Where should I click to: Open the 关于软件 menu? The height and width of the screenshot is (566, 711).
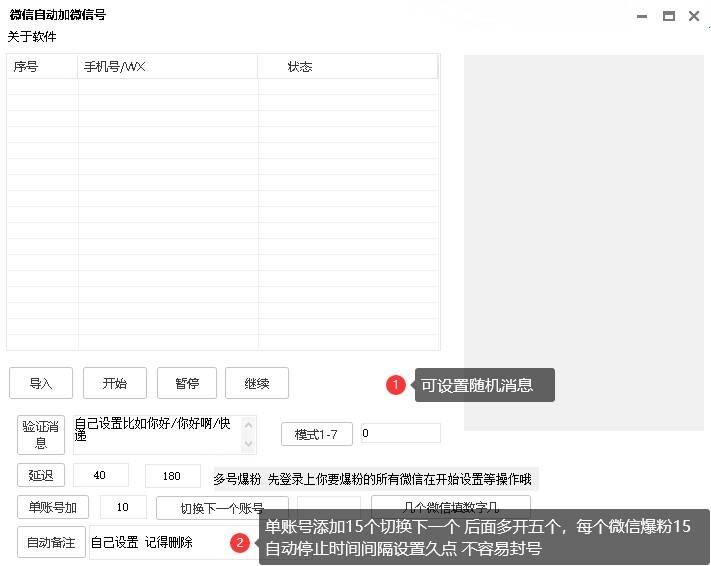(x=32, y=37)
